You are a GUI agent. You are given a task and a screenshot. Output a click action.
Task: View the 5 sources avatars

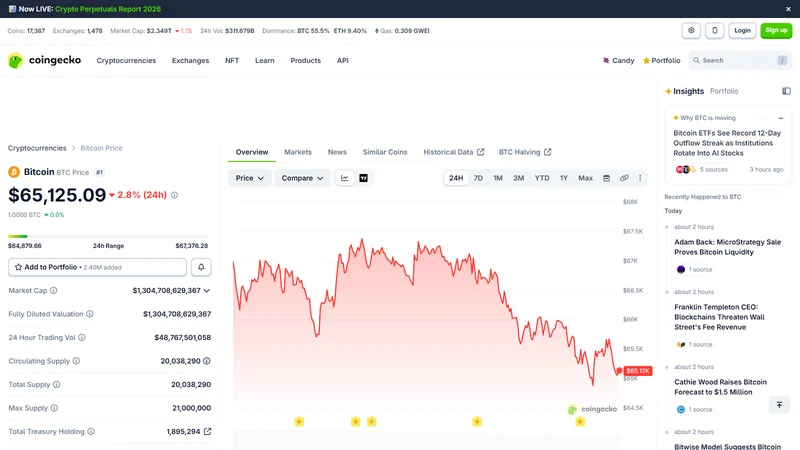[686, 169]
